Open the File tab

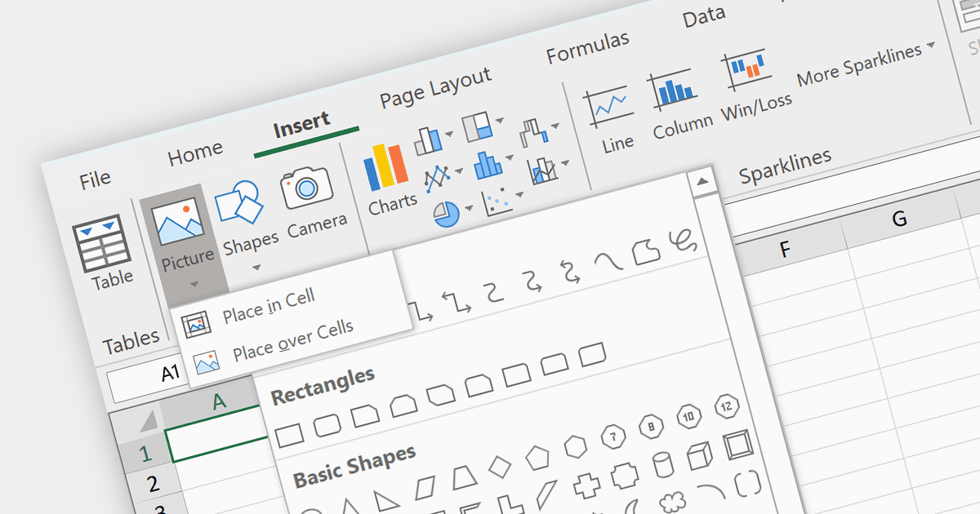(95, 179)
